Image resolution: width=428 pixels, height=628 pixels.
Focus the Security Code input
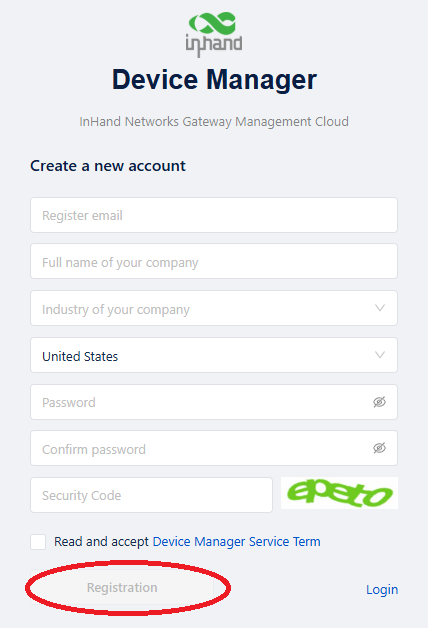point(151,495)
